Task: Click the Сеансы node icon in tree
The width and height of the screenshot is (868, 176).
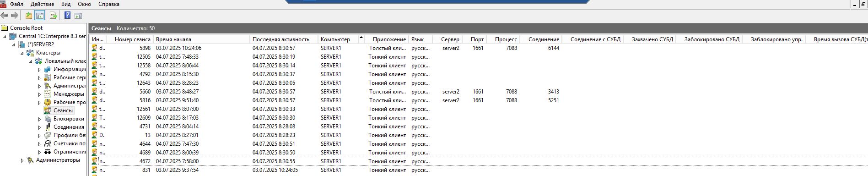Action: click(x=48, y=110)
